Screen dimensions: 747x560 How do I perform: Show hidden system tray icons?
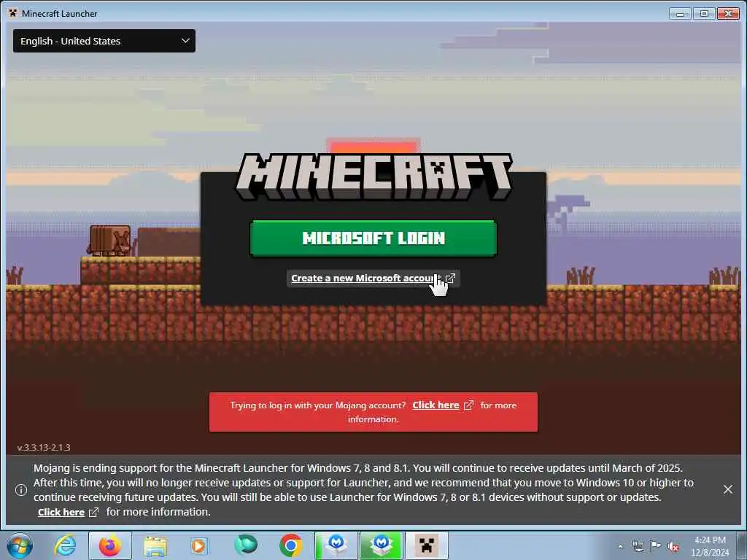[x=620, y=546]
